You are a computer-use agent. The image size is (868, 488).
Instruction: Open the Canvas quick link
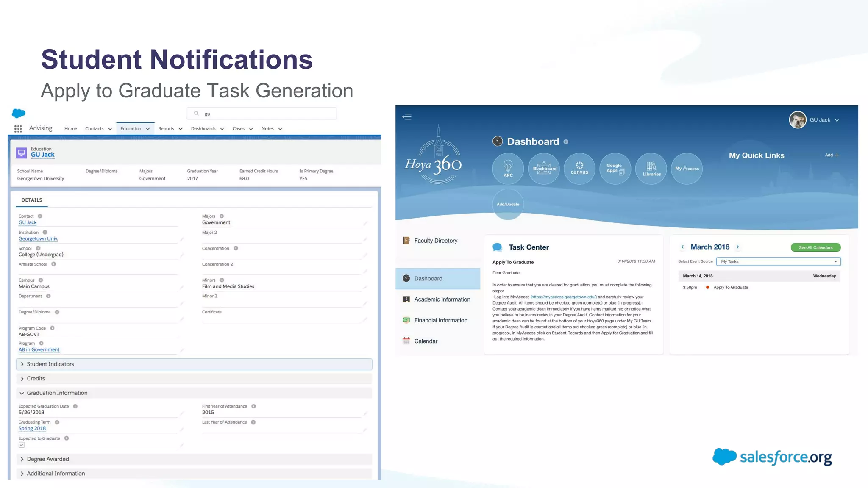pyautogui.click(x=579, y=169)
